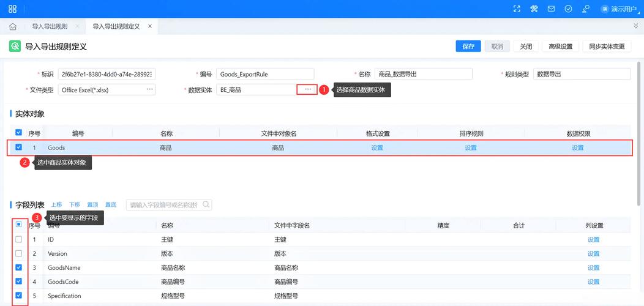Toggle select-all checkbox in 字段列表 header
644x306 pixels.
pos(18,224)
